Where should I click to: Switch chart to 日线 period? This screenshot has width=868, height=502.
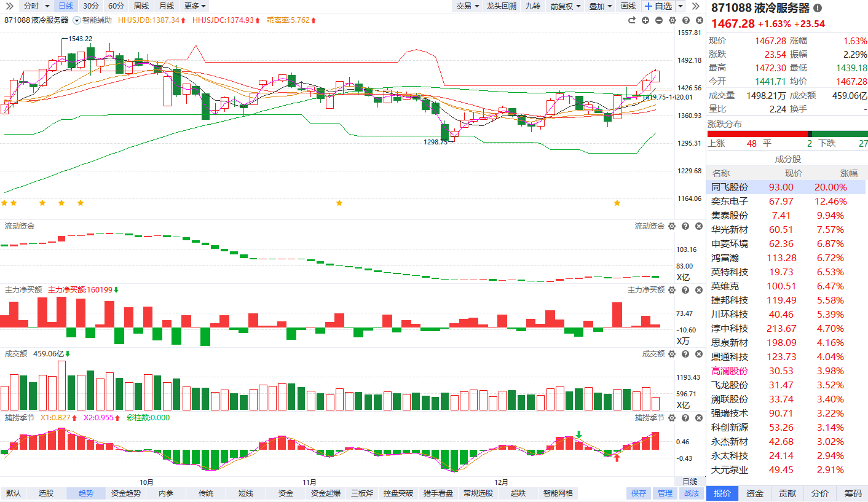(65, 6)
